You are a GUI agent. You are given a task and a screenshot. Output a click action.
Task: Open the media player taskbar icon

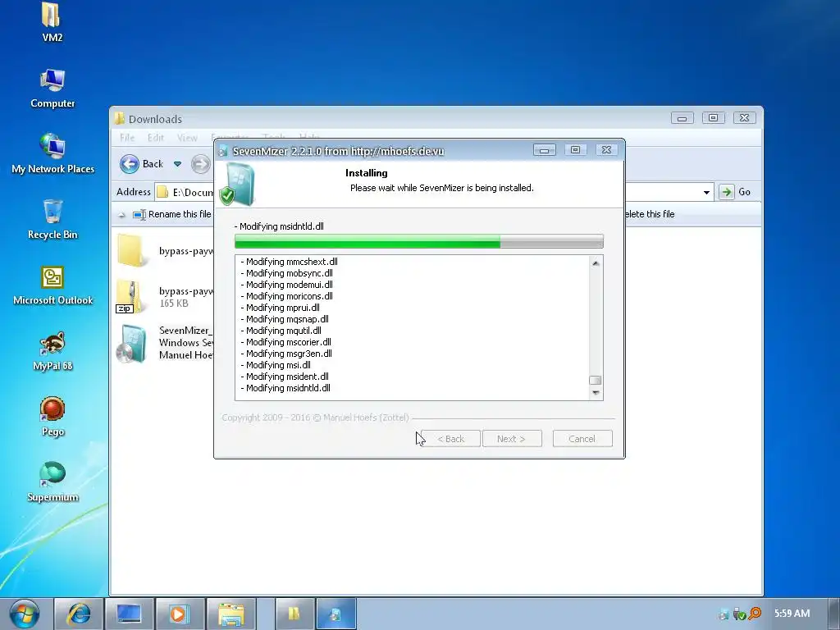[178, 614]
